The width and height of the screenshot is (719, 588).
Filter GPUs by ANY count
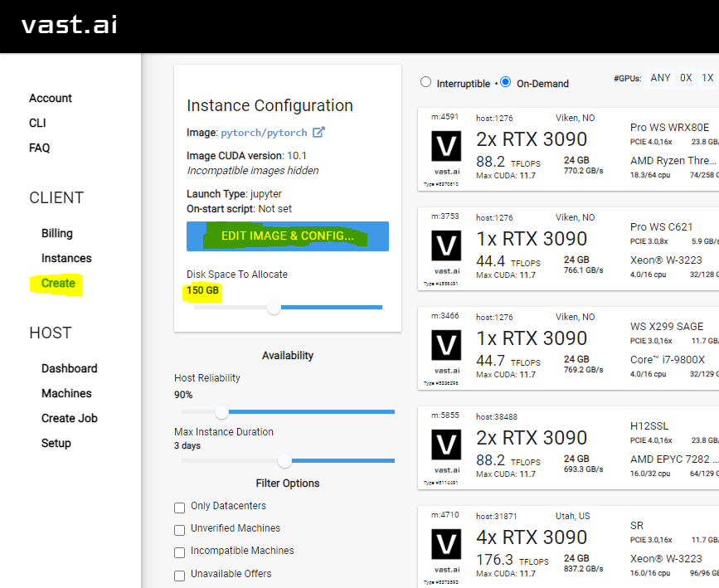tap(660, 78)
